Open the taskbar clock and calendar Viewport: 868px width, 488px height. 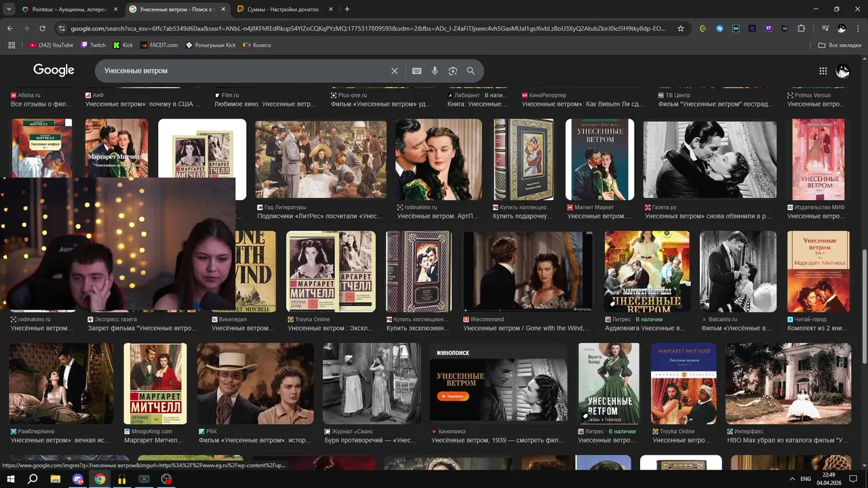pyautogui.click(x=829, y=479)
